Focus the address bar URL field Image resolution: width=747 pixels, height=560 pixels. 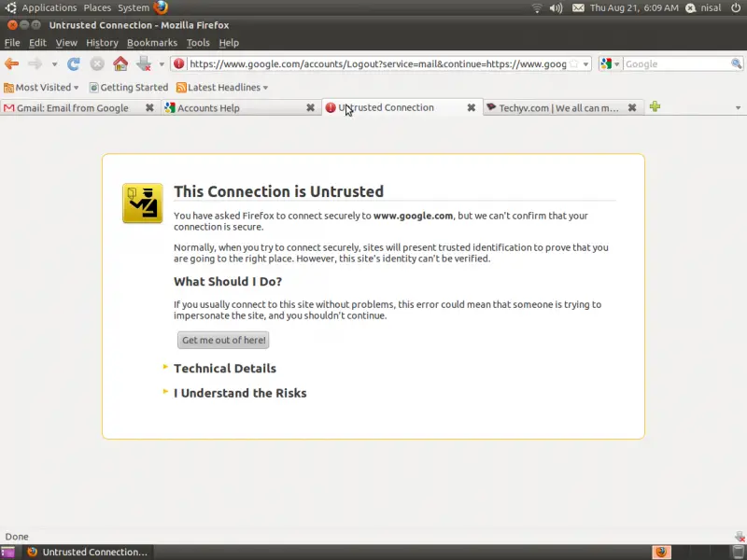[x=377, y=63]
